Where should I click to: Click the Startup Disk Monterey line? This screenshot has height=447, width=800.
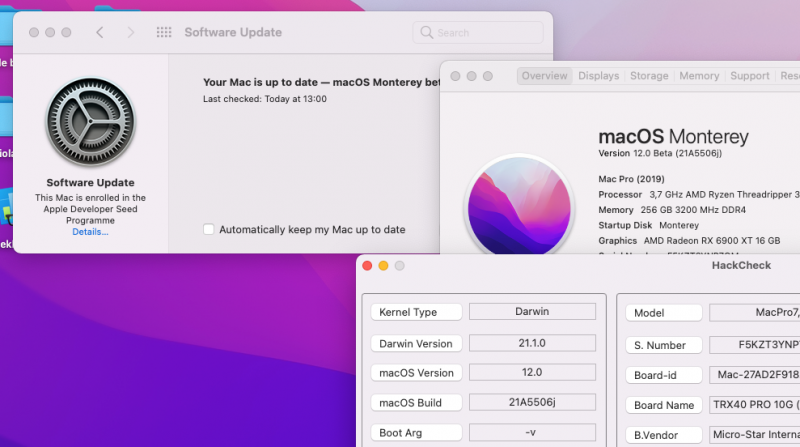point(648,225)
